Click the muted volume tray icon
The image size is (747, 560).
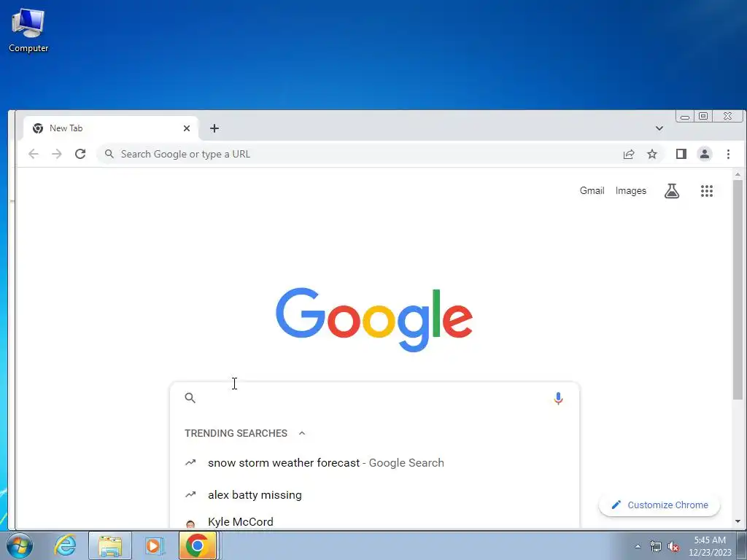click(x=673, y=546)
